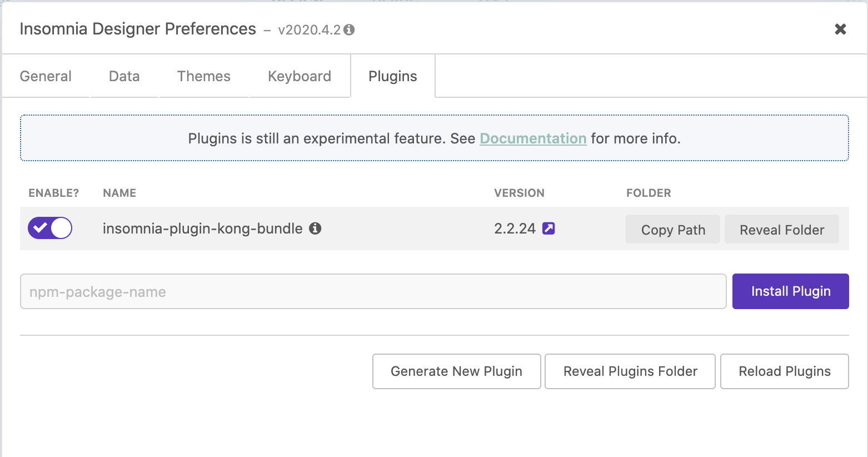This screenshot has width=868, height=457.
Task: Go to the Themes tab
Action: pos(203,76)
